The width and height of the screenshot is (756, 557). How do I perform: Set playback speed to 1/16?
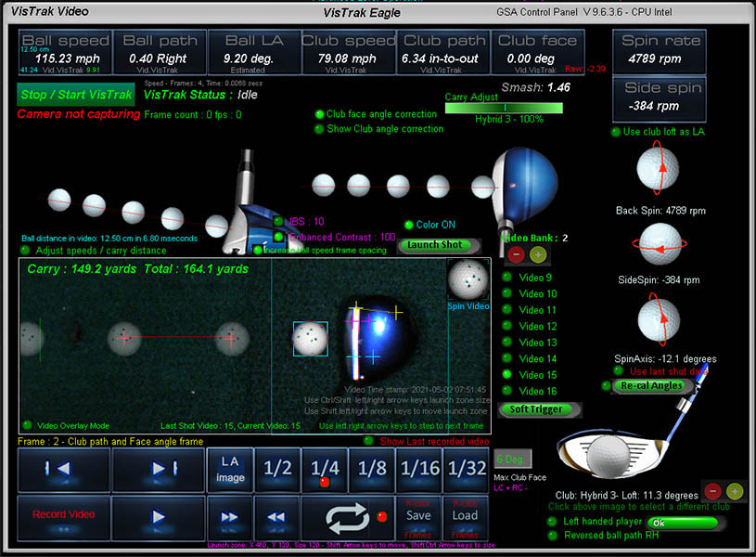(x=419, y=469)
